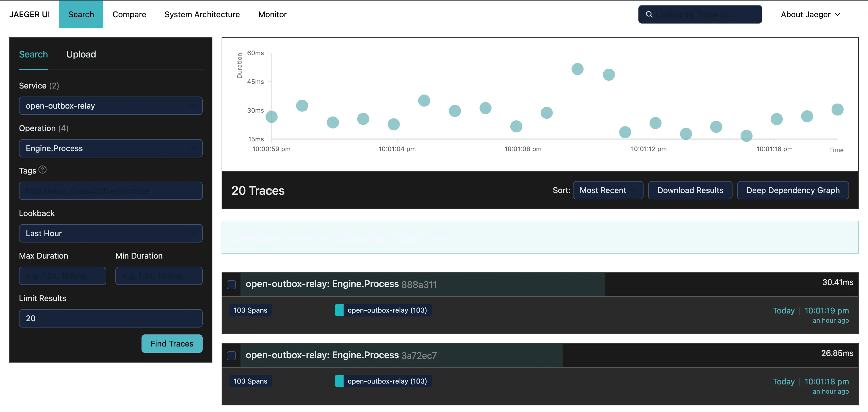Click the Max Duration field
Viewport: 868px width, 412px height.
[x=62, y=276]
